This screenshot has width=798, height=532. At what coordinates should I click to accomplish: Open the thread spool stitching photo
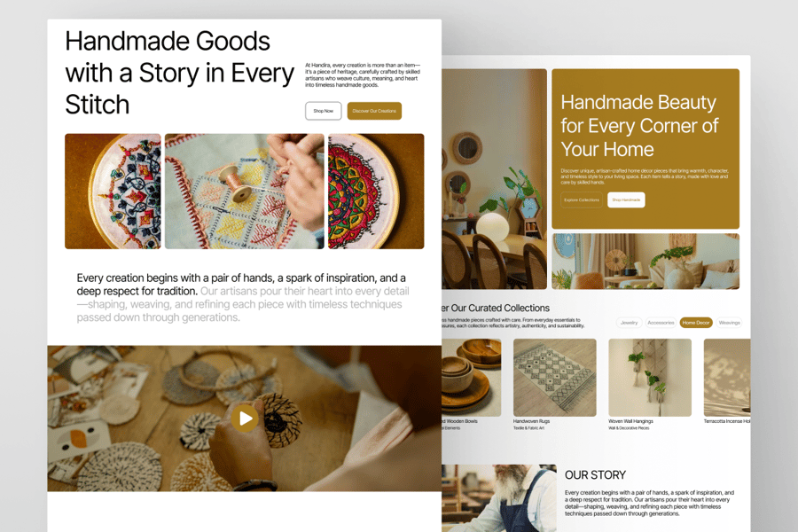pos(245,192)
